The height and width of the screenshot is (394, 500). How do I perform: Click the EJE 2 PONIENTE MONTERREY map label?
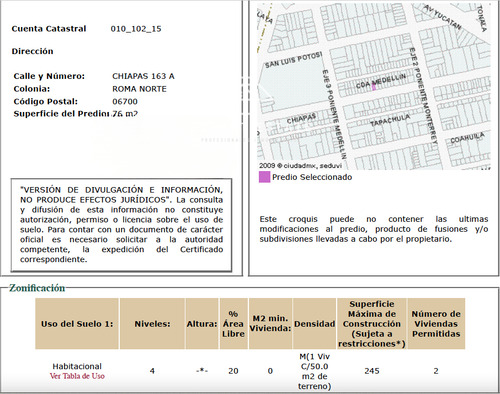423,96
